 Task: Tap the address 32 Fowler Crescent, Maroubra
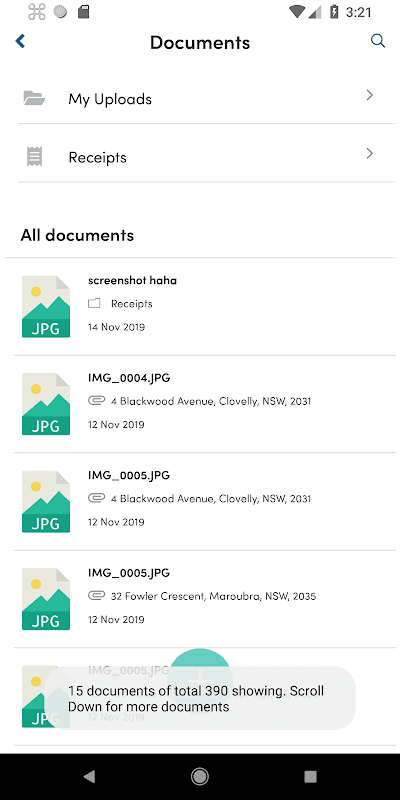click(213, 596)
